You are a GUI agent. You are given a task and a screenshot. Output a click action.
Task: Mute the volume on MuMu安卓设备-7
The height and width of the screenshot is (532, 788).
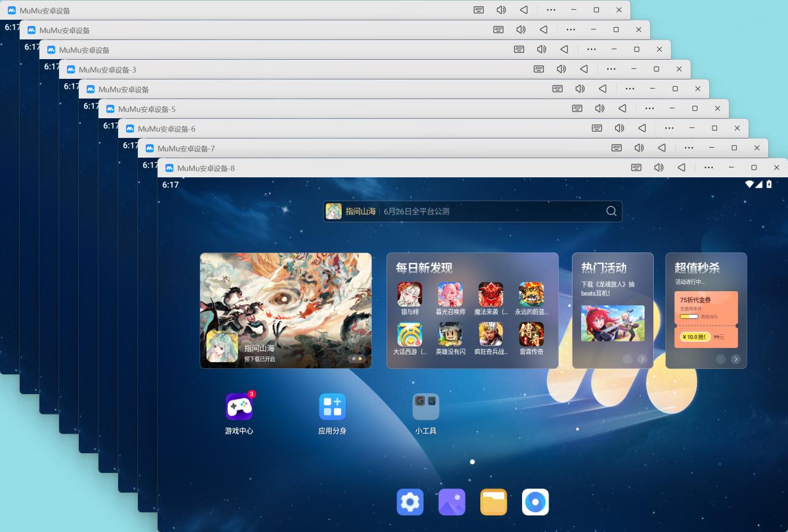point(639,148)
